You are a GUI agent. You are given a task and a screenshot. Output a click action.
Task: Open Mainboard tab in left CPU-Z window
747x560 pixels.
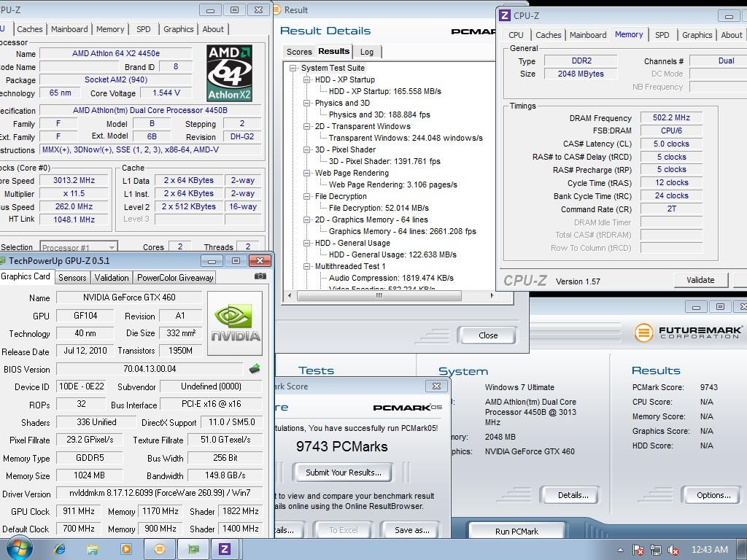click(x=69, y=29)
